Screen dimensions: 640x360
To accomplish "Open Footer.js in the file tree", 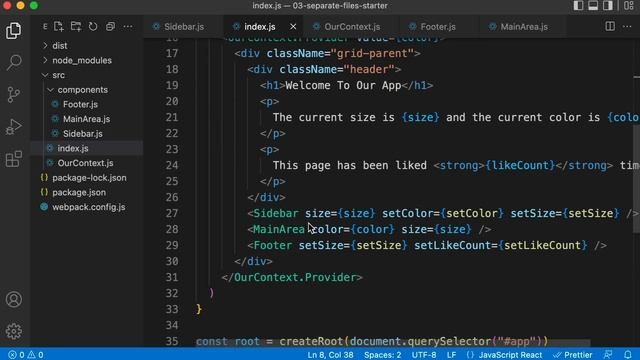I will click(80, 104).
